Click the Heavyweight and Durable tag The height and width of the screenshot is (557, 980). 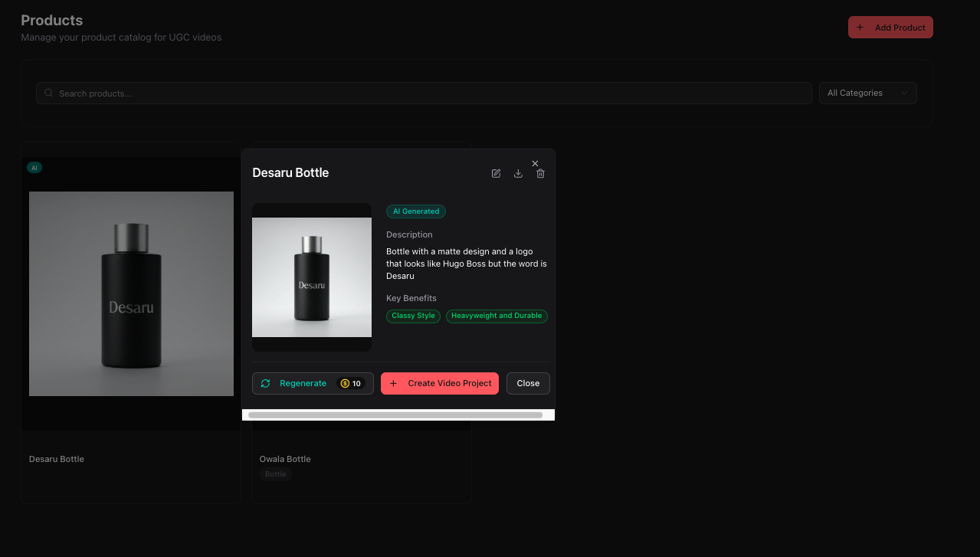point(497,316)
